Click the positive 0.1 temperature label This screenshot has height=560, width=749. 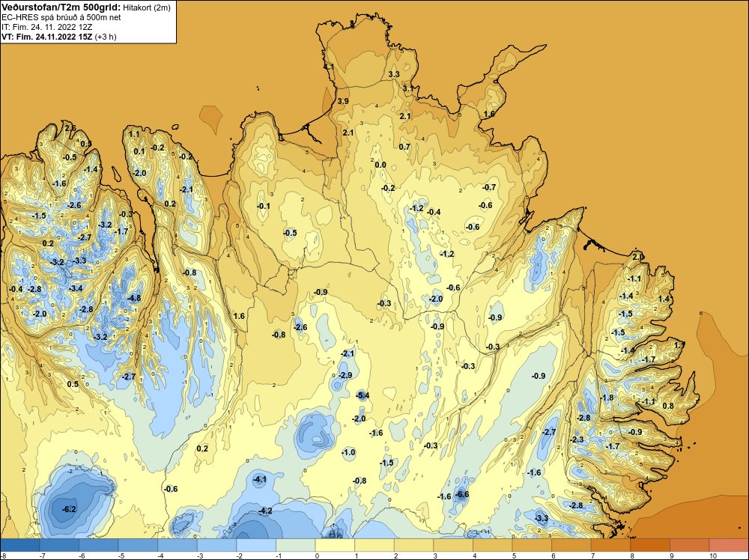click(139, 152)
